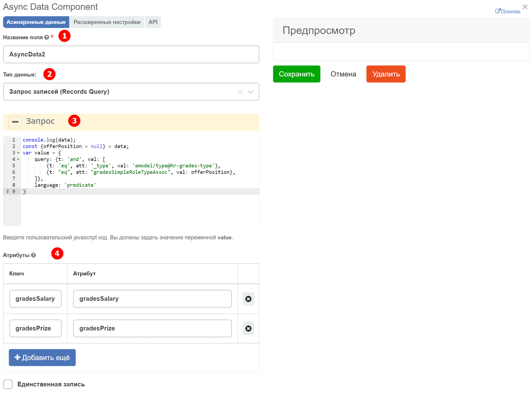Viewport: 532px width, 400px height.
Task: Switch to the Асинхронные данные tab
Action: pyautogui.click(x=36, y=22)
